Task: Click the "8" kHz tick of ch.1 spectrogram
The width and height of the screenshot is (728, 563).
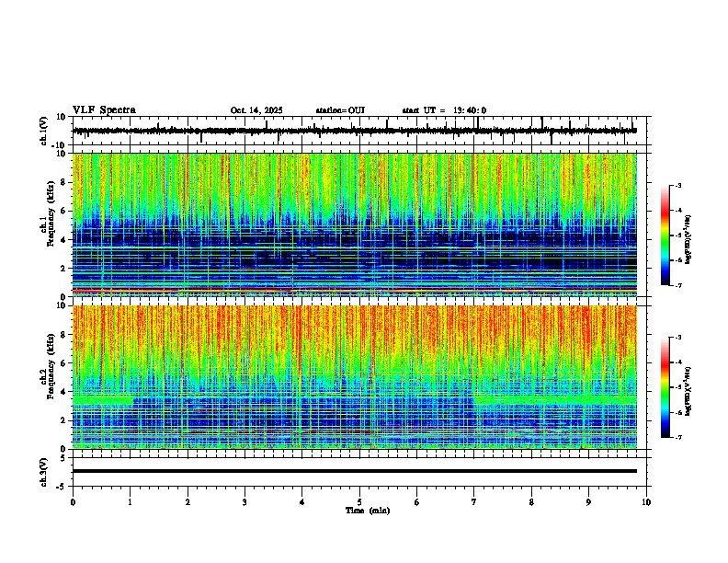Action: tap(64, 182)
